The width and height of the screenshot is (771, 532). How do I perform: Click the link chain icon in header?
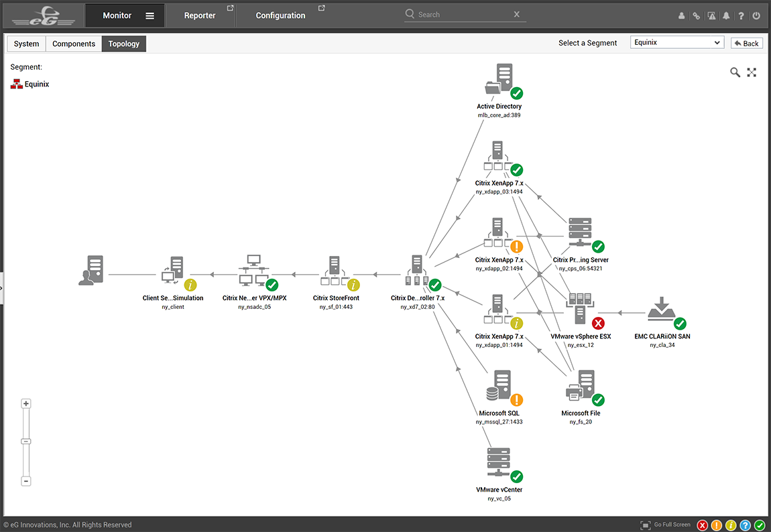tap(697, 15)
